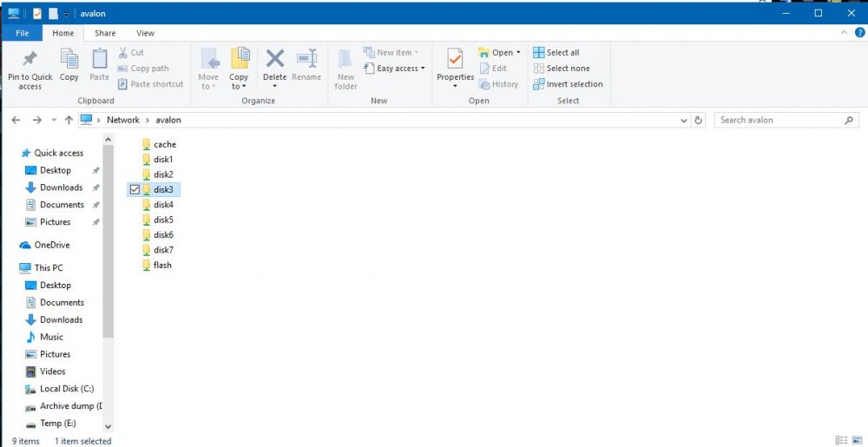Open Temp (E:) drive in navigation pane
Image resolution: width=868 pixels, height=447 pixels.
coord(51,424)
